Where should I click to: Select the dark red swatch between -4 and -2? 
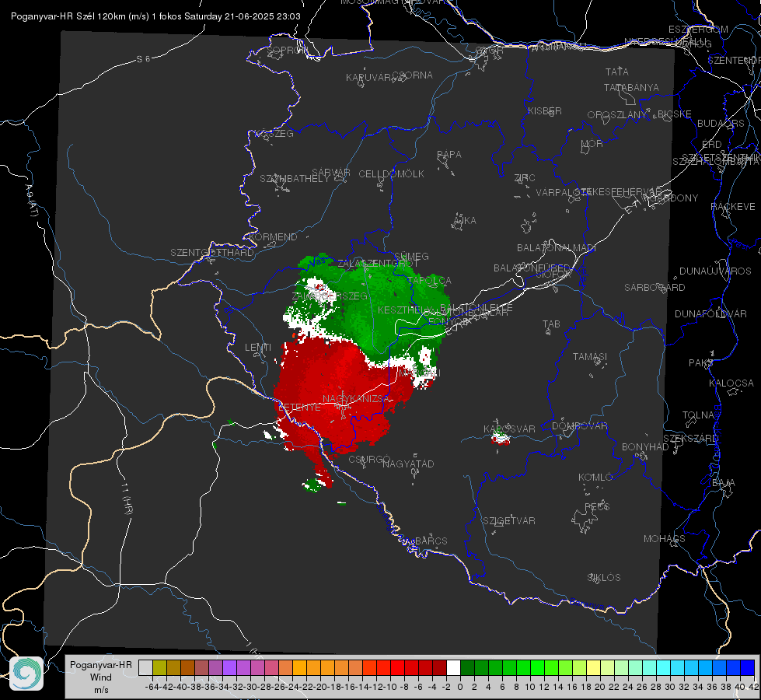439,667
